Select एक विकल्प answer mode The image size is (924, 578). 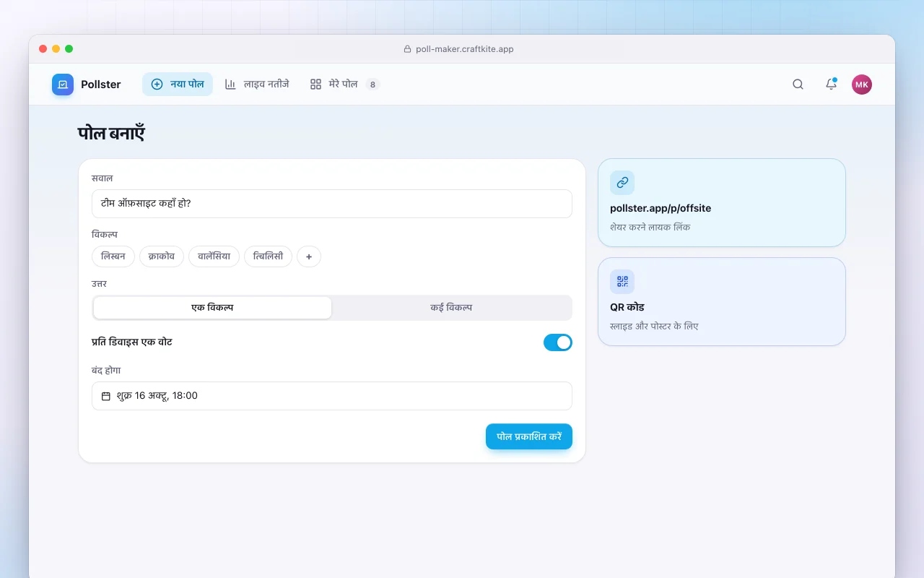click(212, 308)
